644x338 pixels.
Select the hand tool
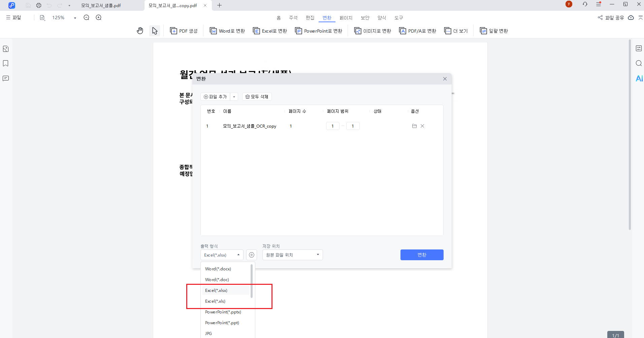point(140,30)
